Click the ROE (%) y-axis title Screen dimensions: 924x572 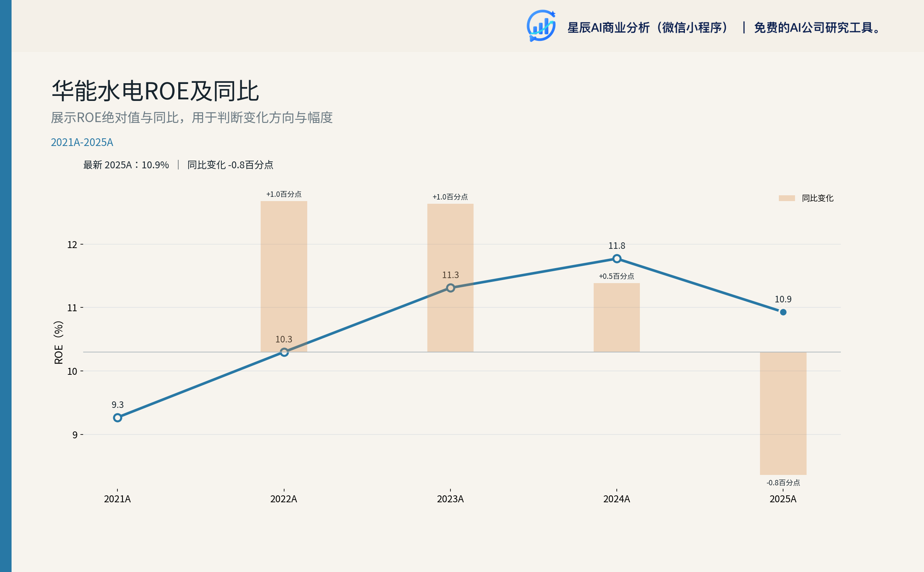pos(59,342)
